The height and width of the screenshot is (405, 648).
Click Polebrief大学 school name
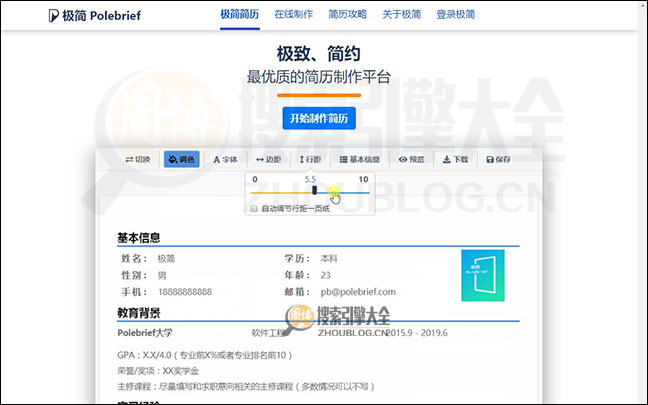[145, 333]
